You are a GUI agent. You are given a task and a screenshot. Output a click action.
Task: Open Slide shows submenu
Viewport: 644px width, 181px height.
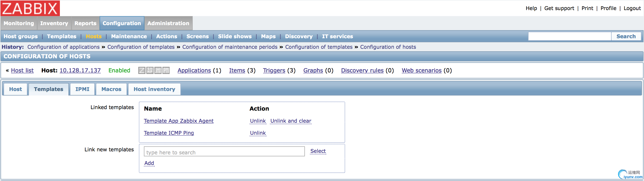(x=235, y=36)
